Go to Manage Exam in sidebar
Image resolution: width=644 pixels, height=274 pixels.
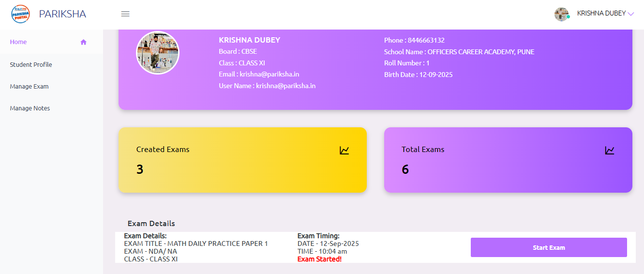(x=29, y=87)
